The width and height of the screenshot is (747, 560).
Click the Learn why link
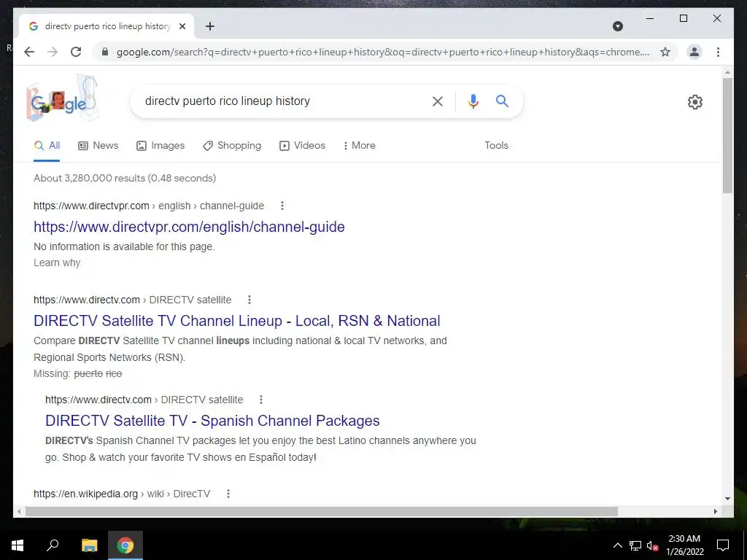click(x=57, y=262)
